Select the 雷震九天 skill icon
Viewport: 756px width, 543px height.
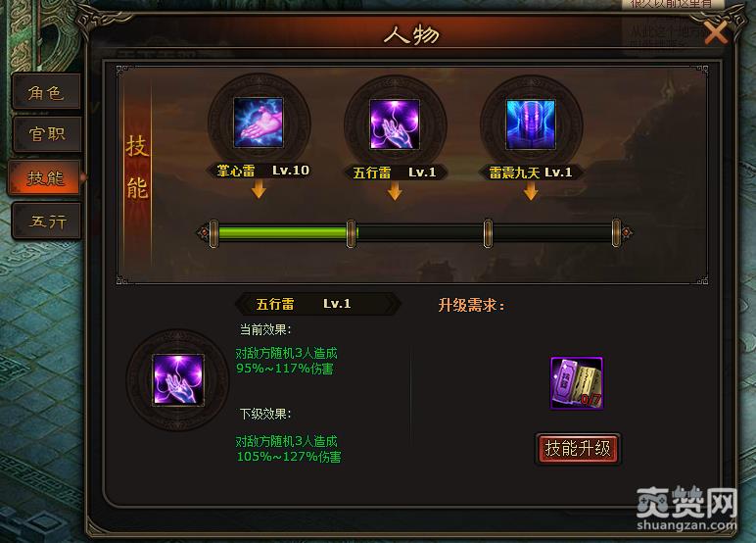click(x=531, y=124)
